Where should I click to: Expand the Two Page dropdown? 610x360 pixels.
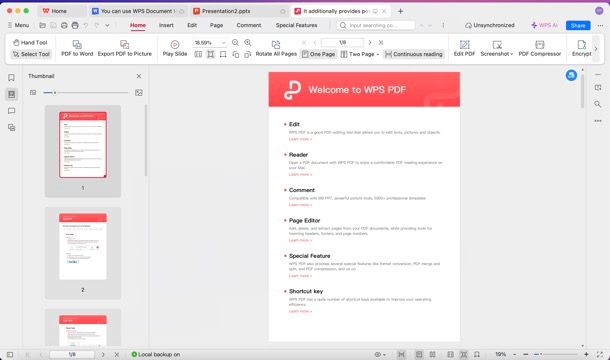click(378, 54)
